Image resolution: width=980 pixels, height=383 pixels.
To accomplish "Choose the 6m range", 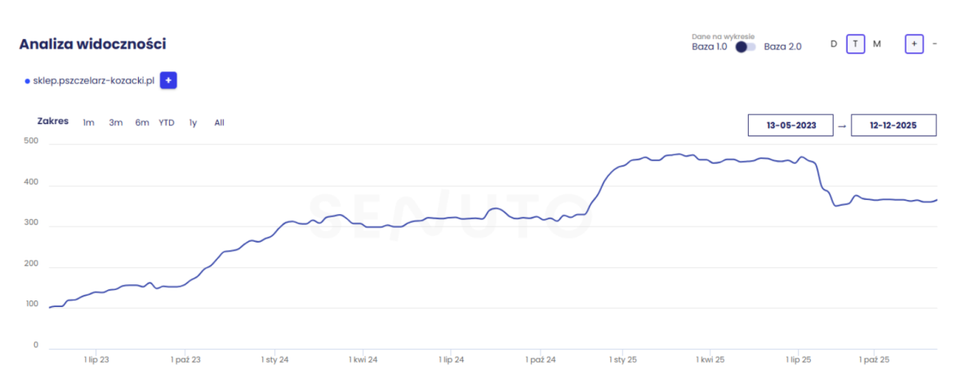I will click(142, 122).
